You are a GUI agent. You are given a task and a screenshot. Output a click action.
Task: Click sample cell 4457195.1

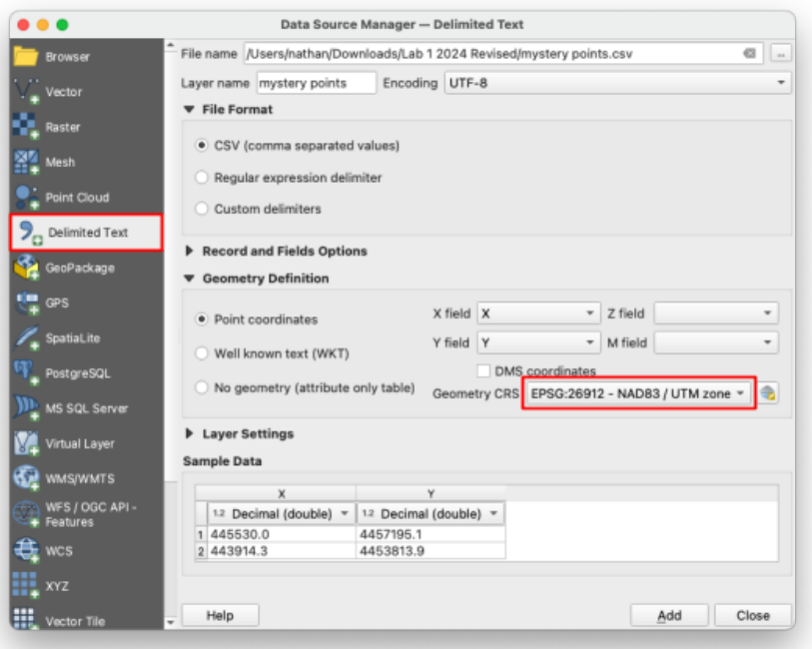(x=430, y=534)
